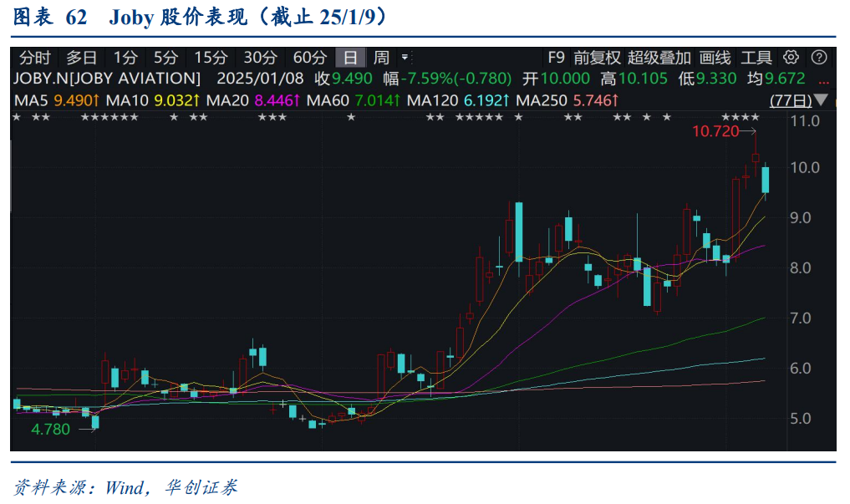
Task: Click the JOBY.N[JOBY AVIATION] ticker label
Action: pyautogui.click(x=107, y=79)
